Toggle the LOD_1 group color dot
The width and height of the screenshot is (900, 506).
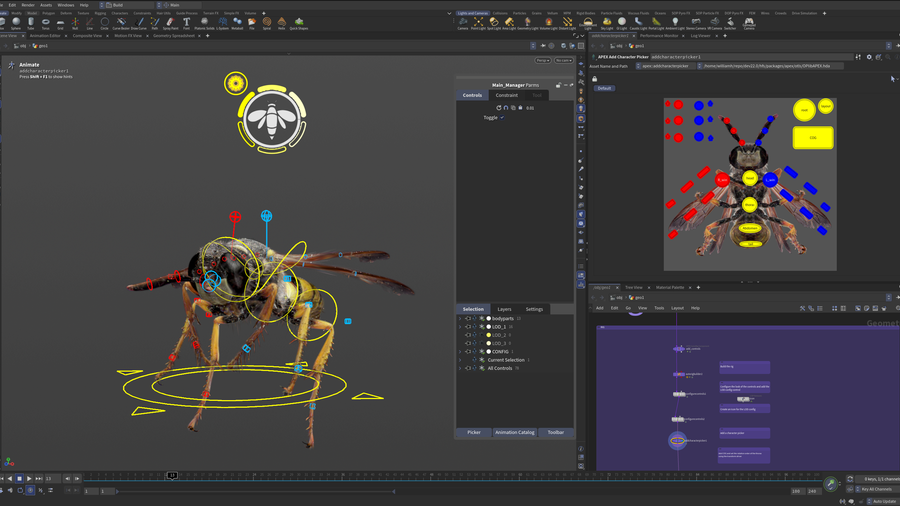489,326
